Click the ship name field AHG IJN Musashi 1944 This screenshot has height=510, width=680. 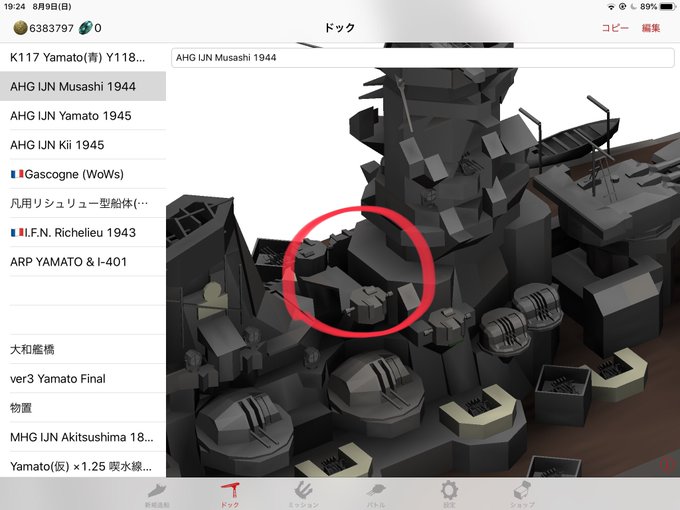click(x=422, y=58)
